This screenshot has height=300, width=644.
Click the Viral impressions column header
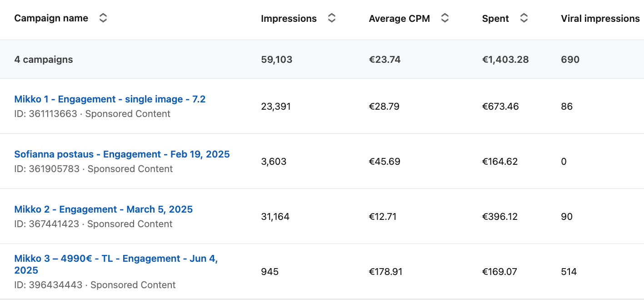[600, 19]
